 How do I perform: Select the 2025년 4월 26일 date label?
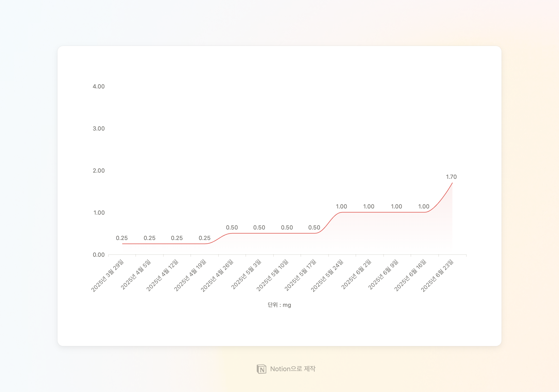click(x=217, y=276)
